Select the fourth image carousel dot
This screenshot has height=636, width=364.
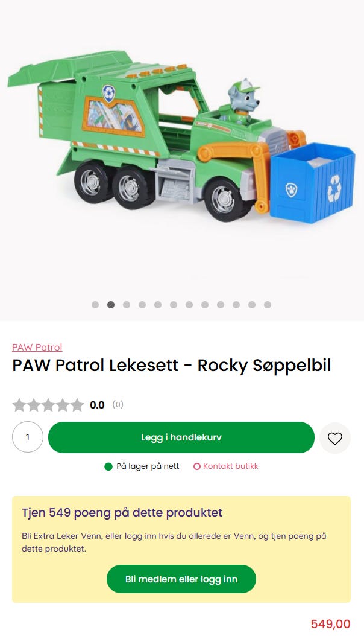pos(142,305)
